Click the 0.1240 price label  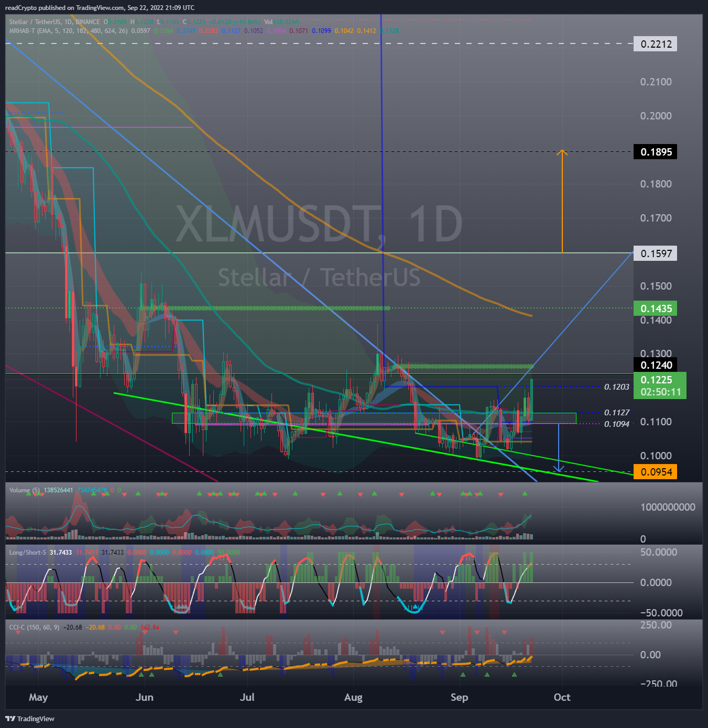(x=656, y=365)
